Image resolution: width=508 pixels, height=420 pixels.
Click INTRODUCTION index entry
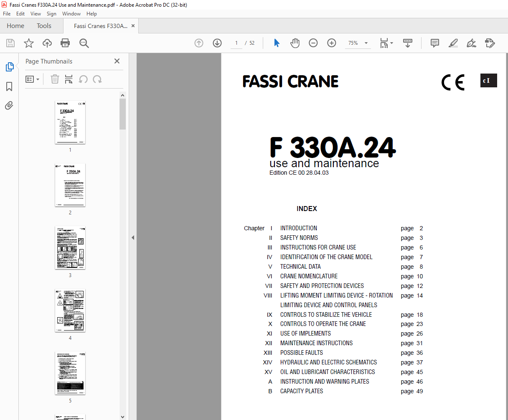coord(299,228)
